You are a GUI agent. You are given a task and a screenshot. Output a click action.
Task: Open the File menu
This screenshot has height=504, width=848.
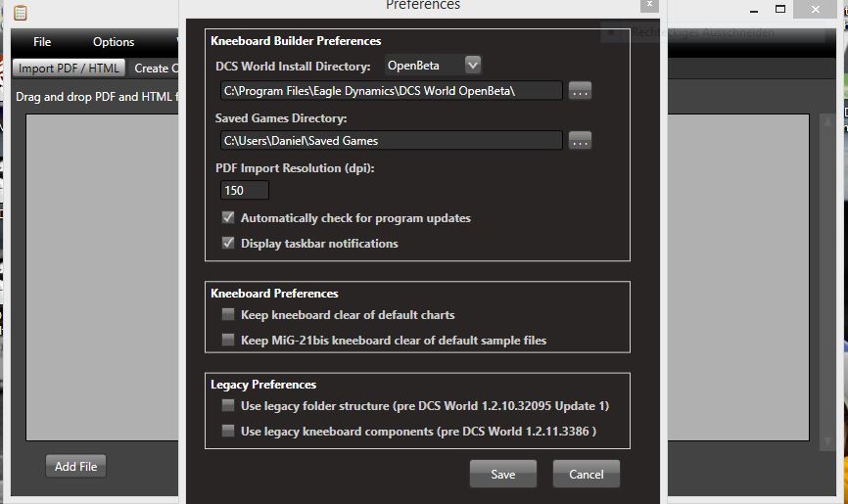pyautogui.click(x=42, y=42)
